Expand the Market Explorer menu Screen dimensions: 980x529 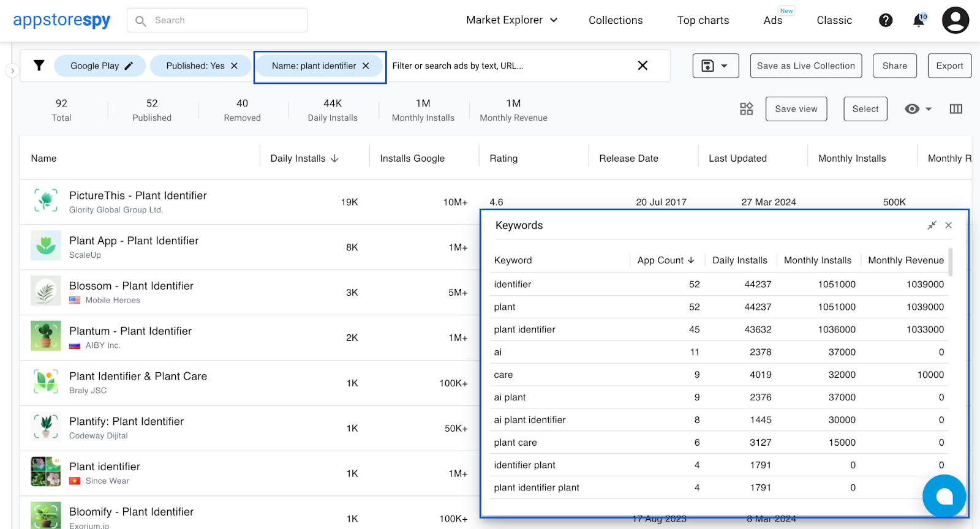tap(512, 20)
